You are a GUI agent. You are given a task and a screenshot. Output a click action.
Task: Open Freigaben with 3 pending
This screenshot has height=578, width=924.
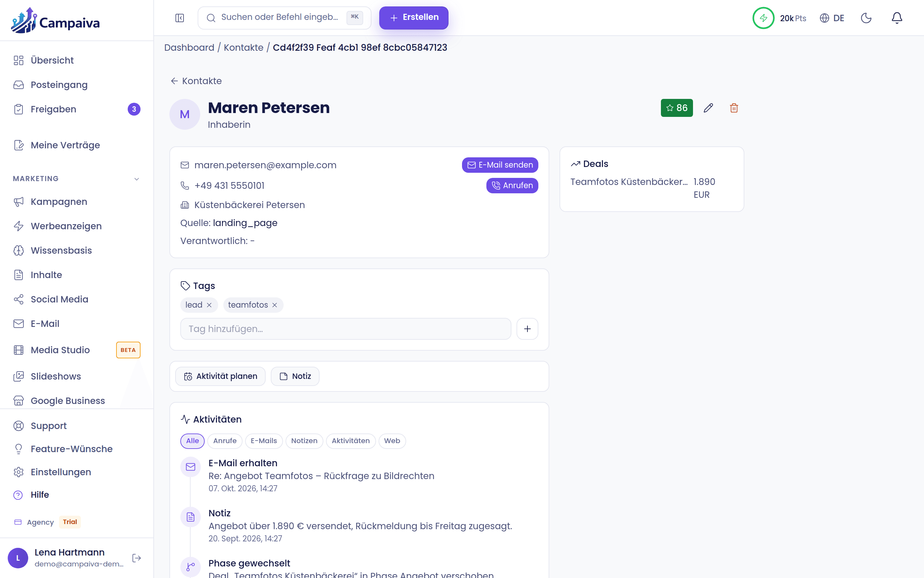(76, 109)
